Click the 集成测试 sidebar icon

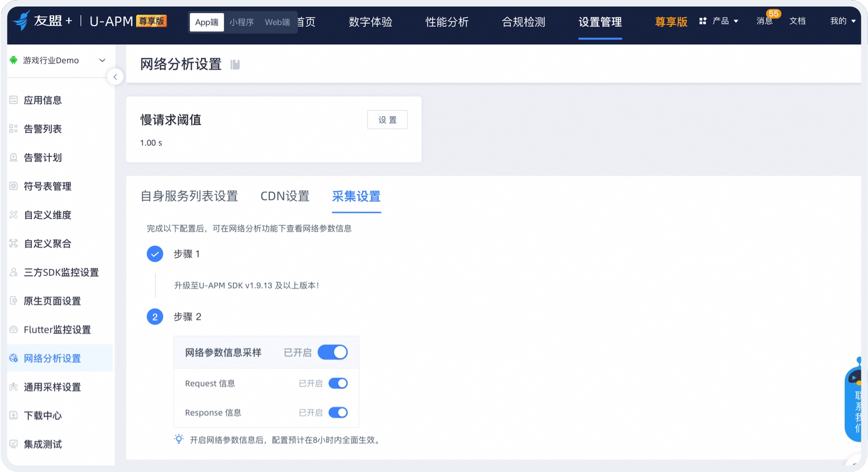coord(14,444)
